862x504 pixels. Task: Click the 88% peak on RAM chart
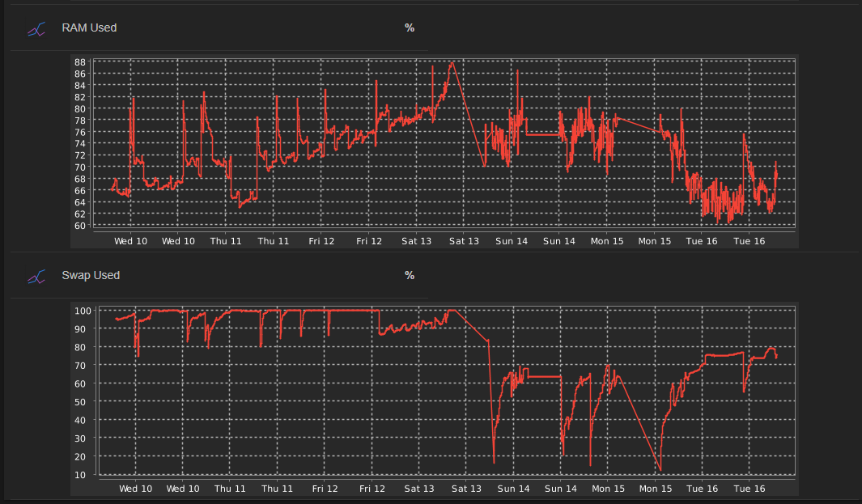(452, 62)
